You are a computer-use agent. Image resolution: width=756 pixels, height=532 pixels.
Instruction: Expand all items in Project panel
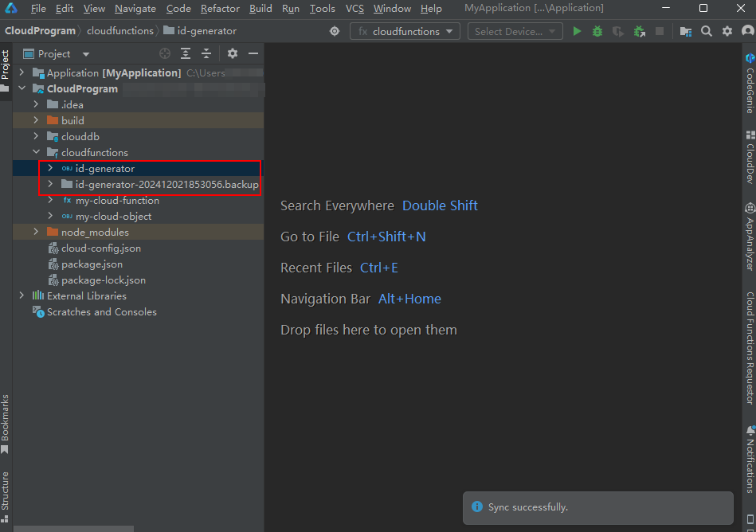(186, 54)
